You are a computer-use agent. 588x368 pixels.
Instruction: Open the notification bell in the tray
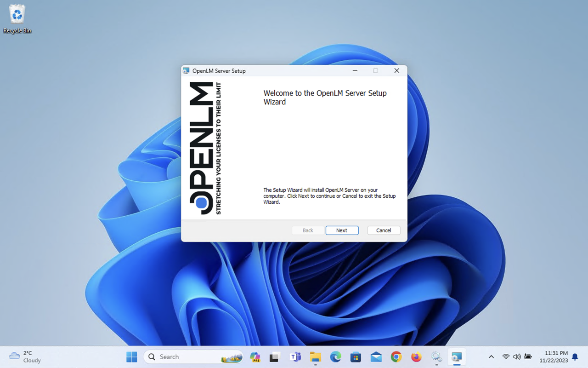pyautogui.click(x=575, y=357)
